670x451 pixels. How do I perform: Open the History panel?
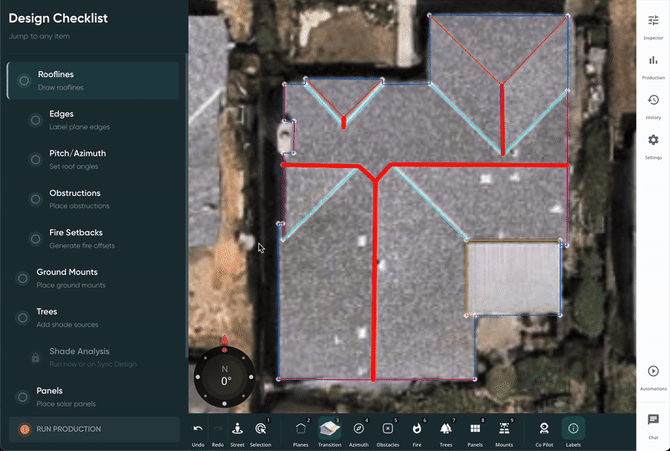click(653, 105)
